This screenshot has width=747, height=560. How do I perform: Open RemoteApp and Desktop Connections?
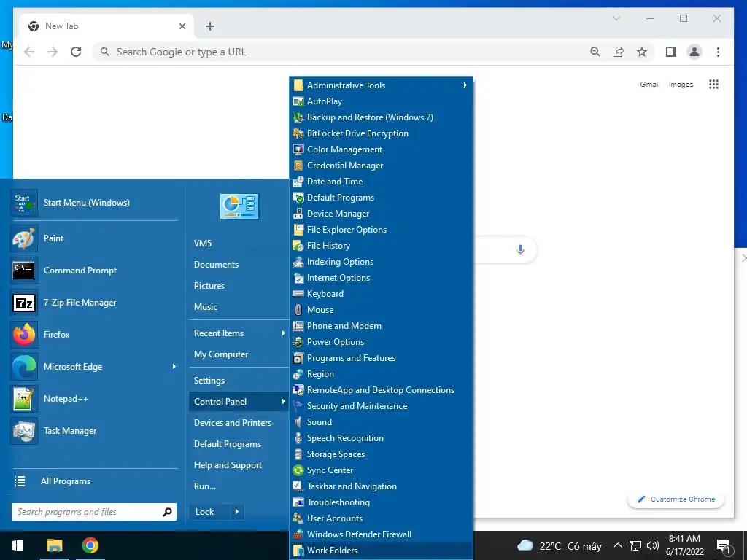coord(381,390)
